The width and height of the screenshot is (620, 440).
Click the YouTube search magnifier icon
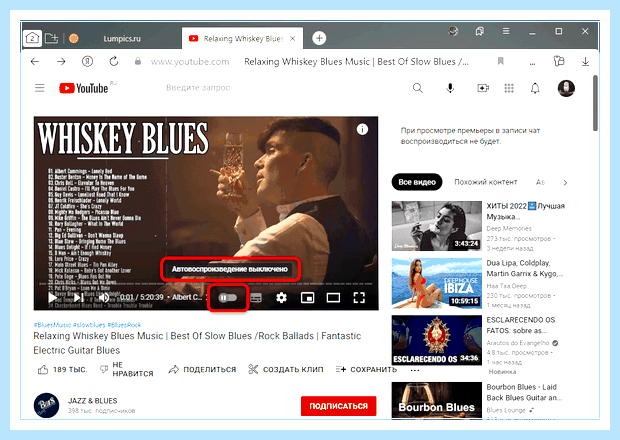[x=418, y=88]
